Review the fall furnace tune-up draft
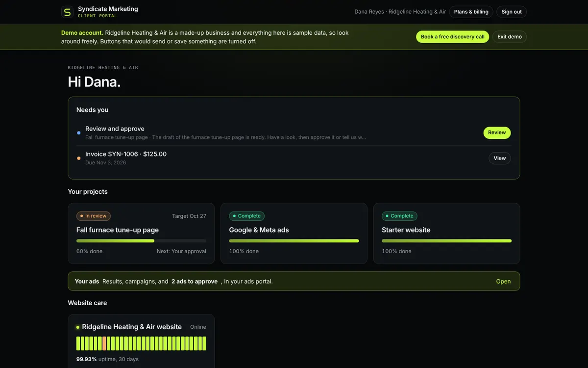 497,132
